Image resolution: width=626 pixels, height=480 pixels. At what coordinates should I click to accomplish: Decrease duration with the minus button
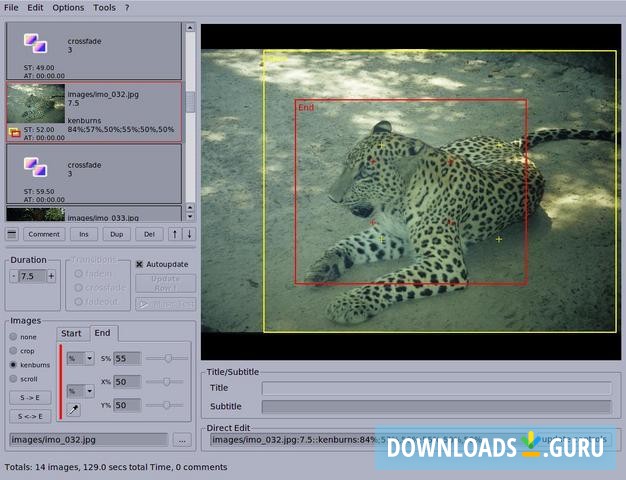(x=14, y=276)
